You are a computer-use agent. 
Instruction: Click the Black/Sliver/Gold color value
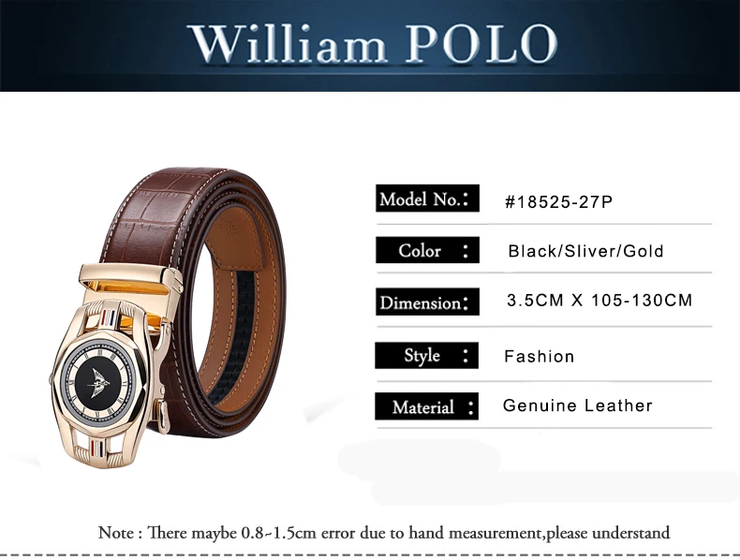coord(585,251)
